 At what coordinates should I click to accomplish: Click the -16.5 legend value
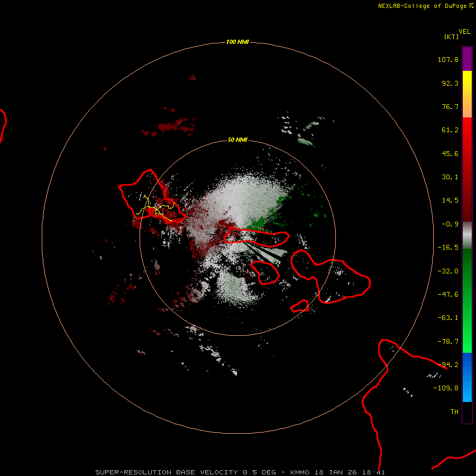448,248
